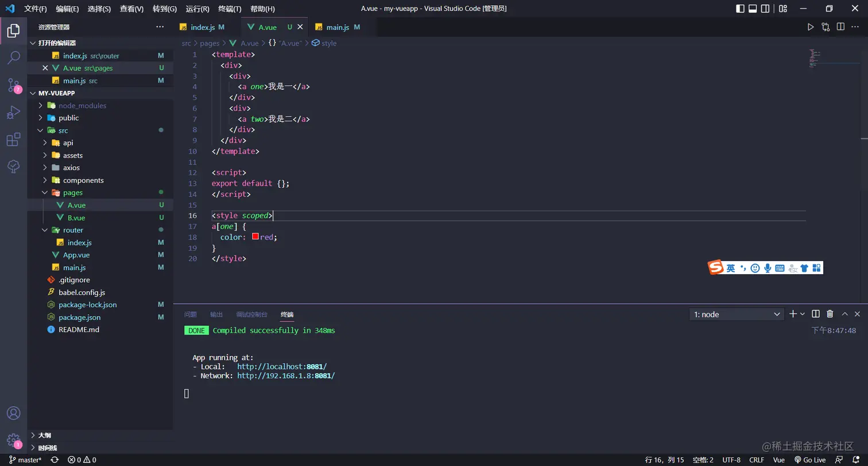Open the Sogou soft keyboard icon
The image size is (868, 466).
click(780, 268)
